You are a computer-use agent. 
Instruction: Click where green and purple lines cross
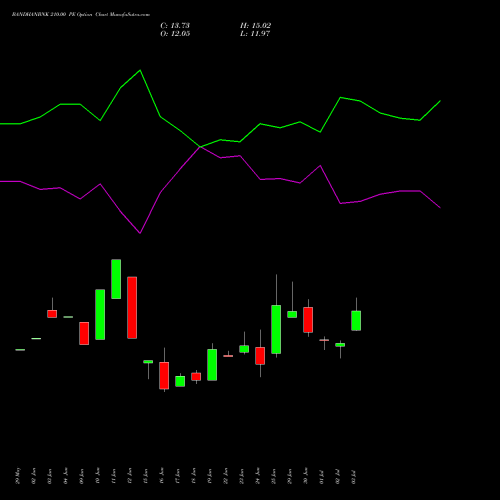tap(200, 147)
